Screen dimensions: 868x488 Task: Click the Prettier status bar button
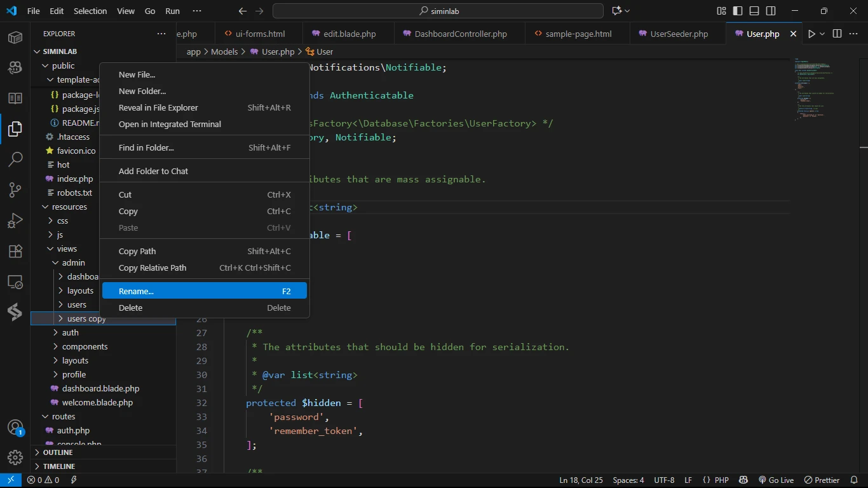click(x=822, y=480)
